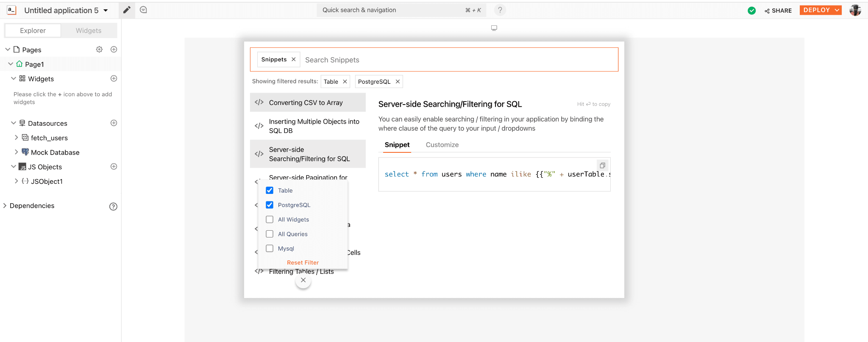Switch to the Widgets tab

click(89, 30)
